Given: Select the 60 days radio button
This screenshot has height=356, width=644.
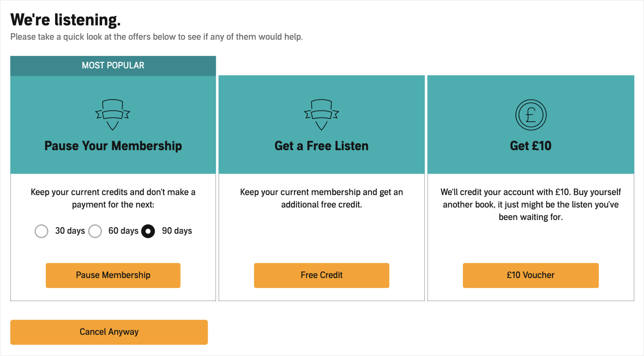Looking at the screenshot, I should pyautogui.click(x=95, y=231).
